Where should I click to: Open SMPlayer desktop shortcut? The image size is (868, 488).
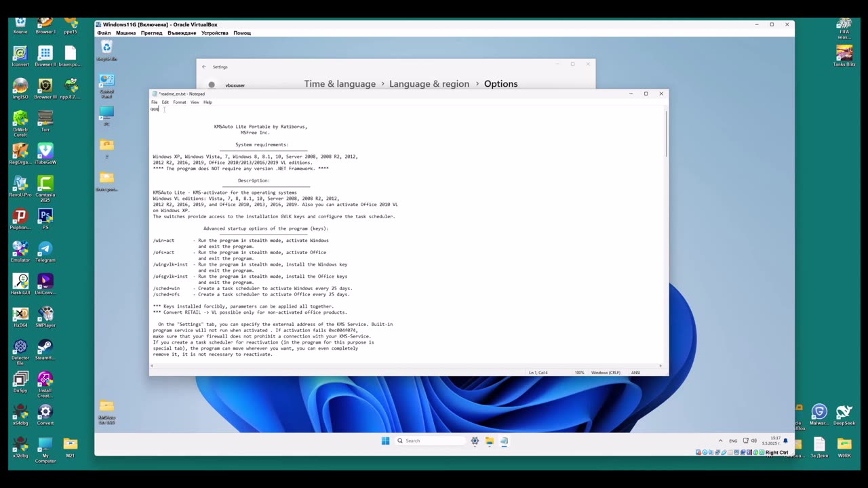point(45,317)
